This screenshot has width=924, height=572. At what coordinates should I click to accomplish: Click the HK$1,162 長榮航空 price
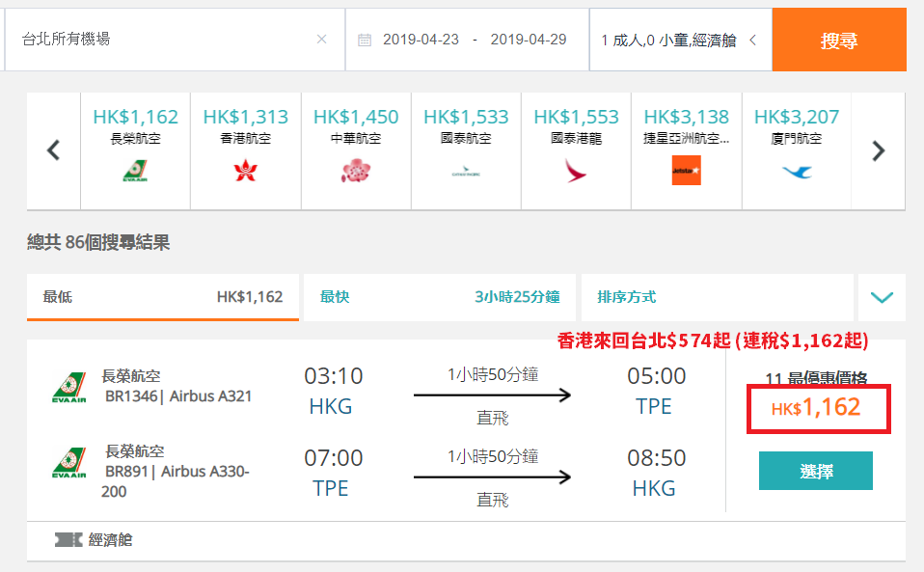pyautogui.click(x=136, y=117)
